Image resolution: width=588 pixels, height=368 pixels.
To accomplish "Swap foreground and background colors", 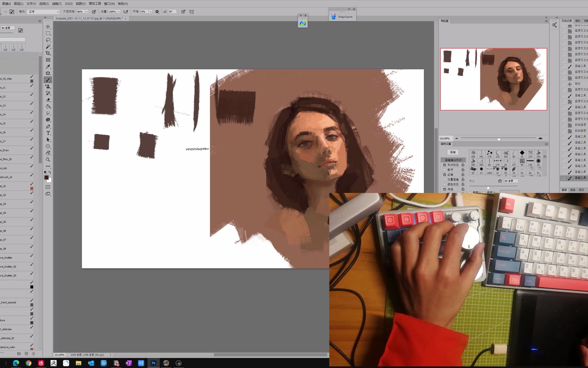I will pos(50,172).
